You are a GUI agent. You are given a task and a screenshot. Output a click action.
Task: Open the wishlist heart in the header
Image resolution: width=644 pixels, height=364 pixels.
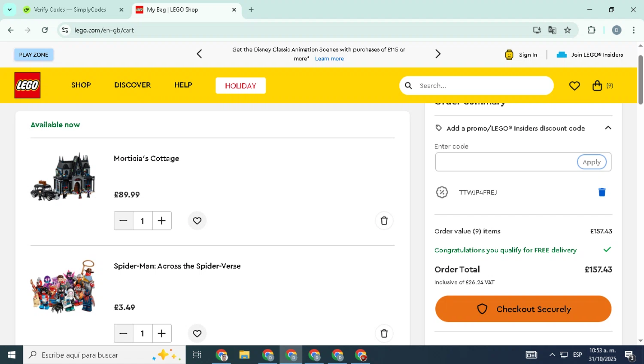pyautogui.click(x=574, y=86)
